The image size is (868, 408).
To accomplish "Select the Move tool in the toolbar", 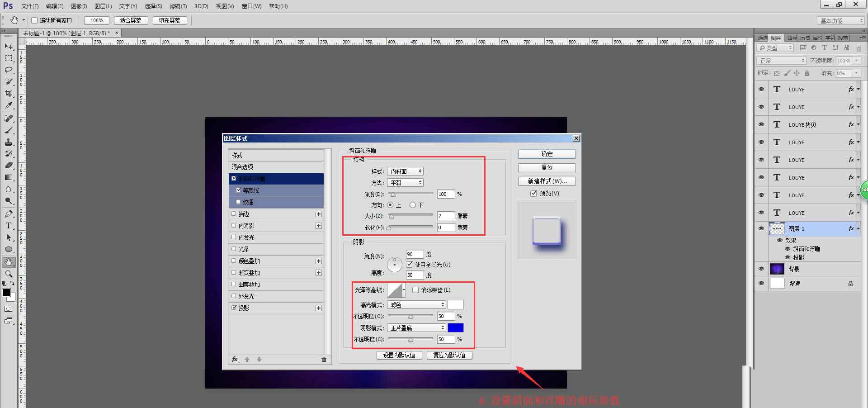I will tap(8, 47).
